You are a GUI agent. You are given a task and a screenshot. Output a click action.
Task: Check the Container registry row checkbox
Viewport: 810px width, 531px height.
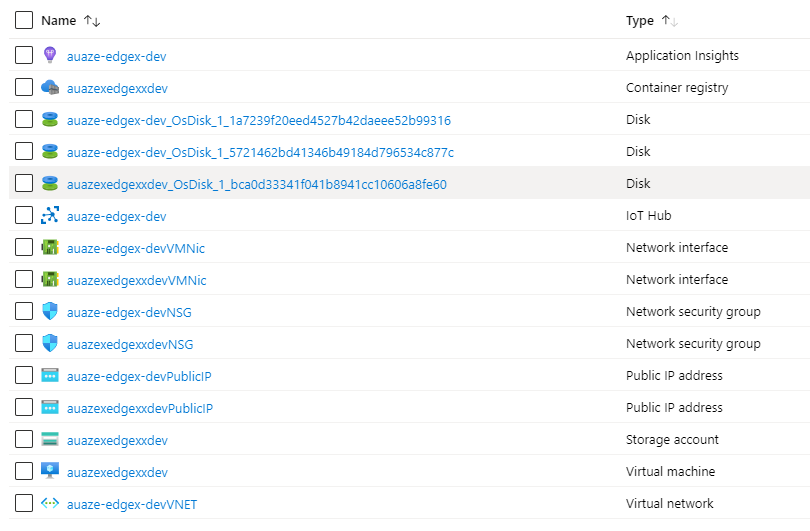[24, 87]
